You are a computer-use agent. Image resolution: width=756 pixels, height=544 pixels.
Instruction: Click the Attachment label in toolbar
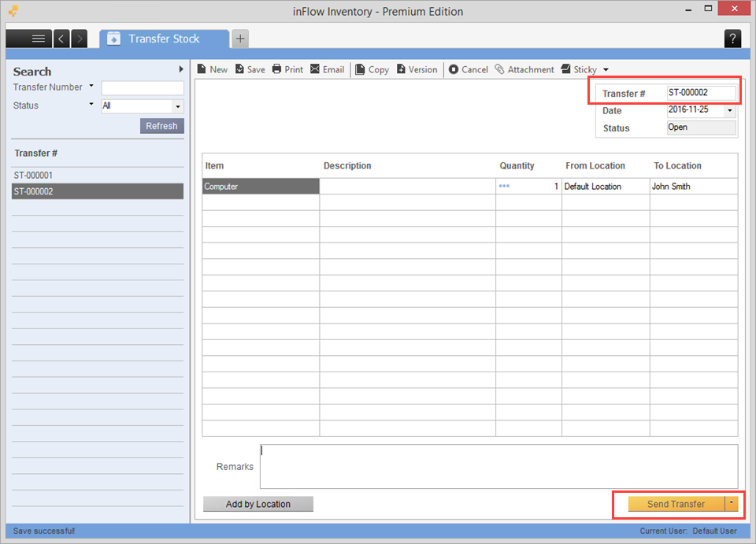click(x=531, y=69)
